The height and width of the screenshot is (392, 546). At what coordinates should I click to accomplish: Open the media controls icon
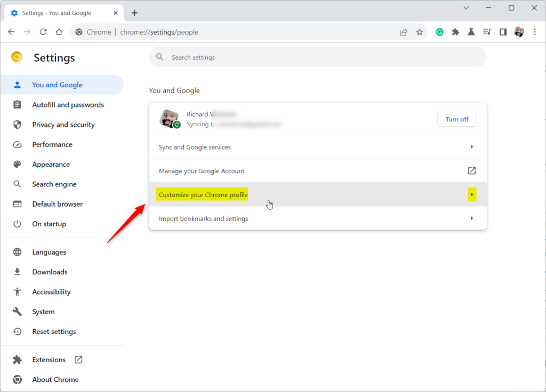487,32
